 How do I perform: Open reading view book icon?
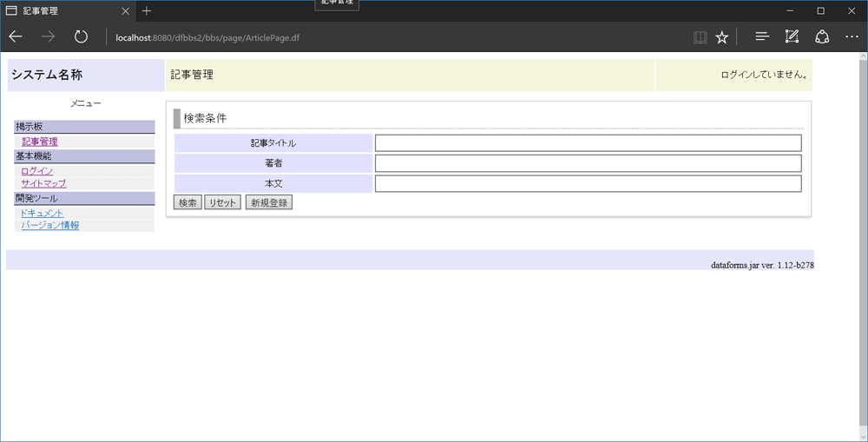700,37
